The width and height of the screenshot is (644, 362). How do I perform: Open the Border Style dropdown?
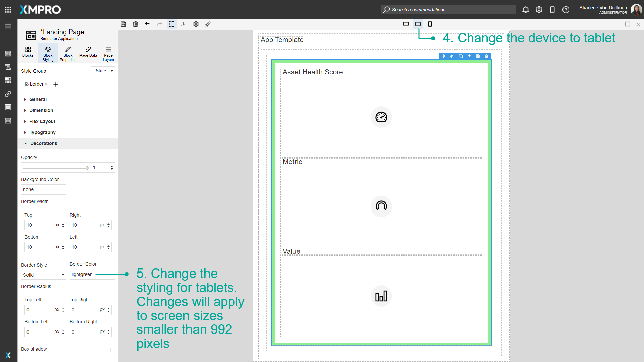coord(44,275)
